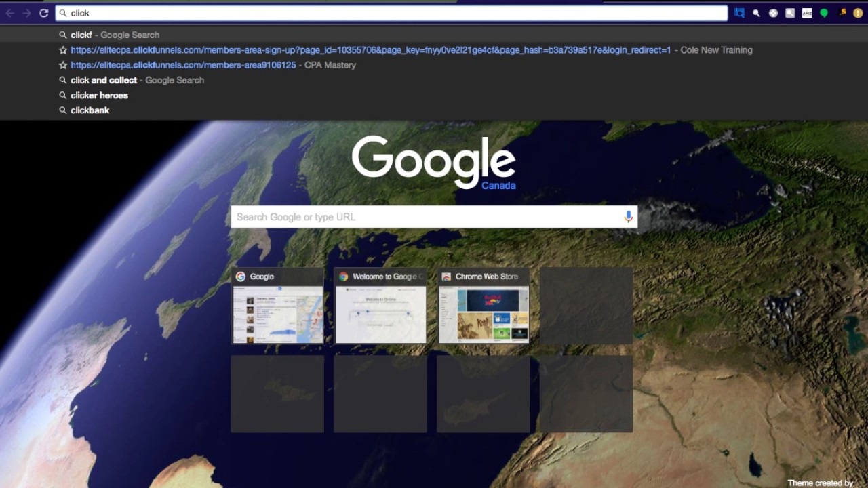The height and width of the screenshot is (488, 868).
Task: Click the star icon beside 'CPA Mastery' URL
Action: pyautogui.click(x=63, y=65)
